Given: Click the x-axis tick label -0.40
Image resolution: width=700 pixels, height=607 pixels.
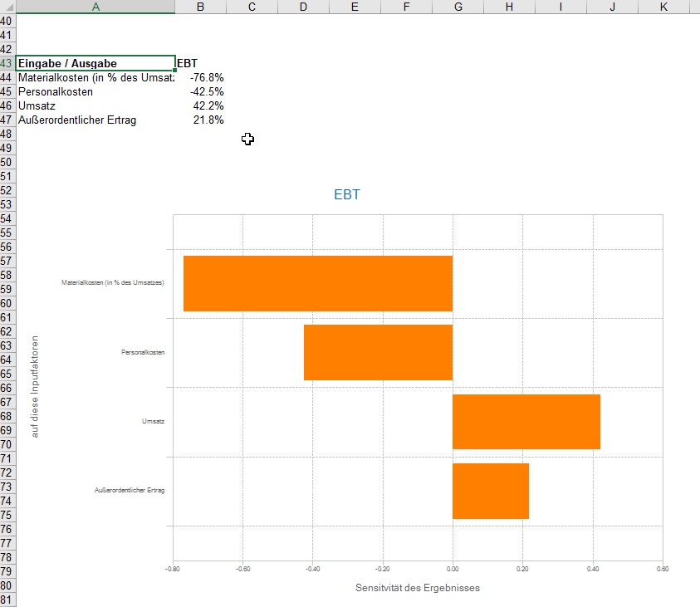Looking at the screenshot, I should 312,569.
